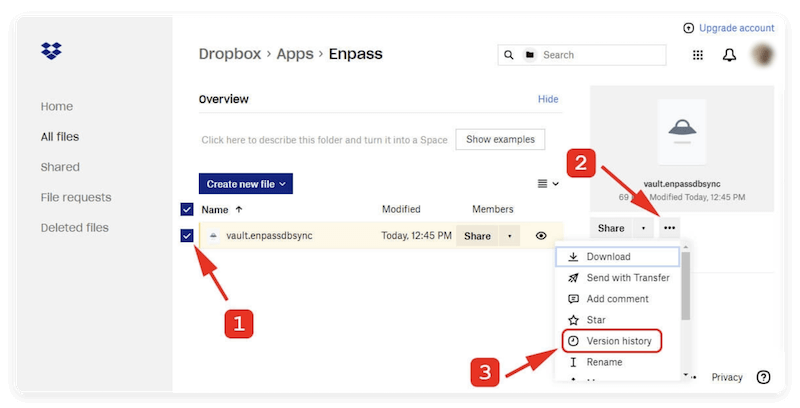Open Shared in the sidebar
The image size is (800, 408).
60,167
